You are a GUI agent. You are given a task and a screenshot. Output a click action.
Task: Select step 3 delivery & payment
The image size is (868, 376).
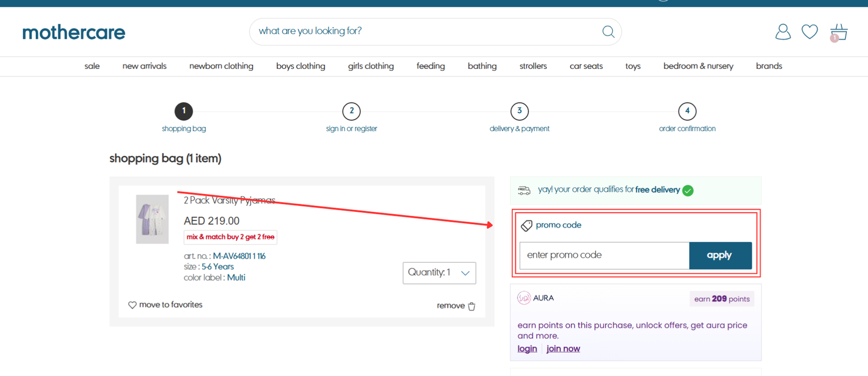click(x=519, y=111)
